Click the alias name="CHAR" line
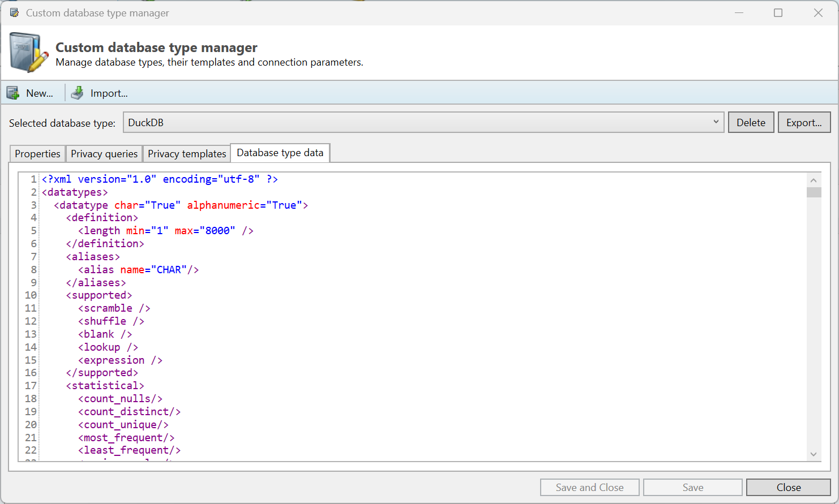The height and width of the screenshot is (504, 839). coord(139,270)
